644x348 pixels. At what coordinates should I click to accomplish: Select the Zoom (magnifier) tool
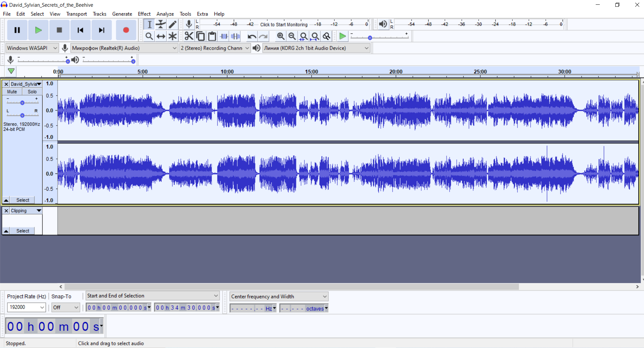tap(149, 36)
